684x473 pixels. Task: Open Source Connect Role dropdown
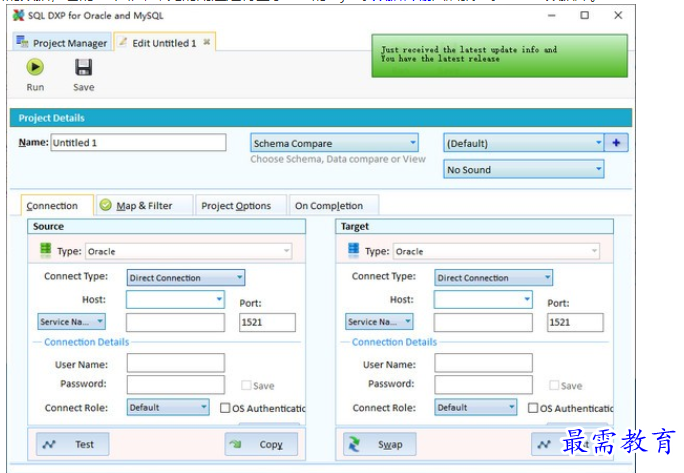(168, 407)
